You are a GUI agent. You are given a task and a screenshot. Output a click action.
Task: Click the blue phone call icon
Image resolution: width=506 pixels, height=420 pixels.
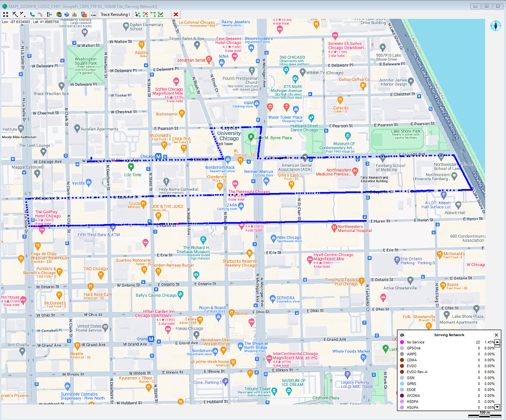tap(32, 15)
